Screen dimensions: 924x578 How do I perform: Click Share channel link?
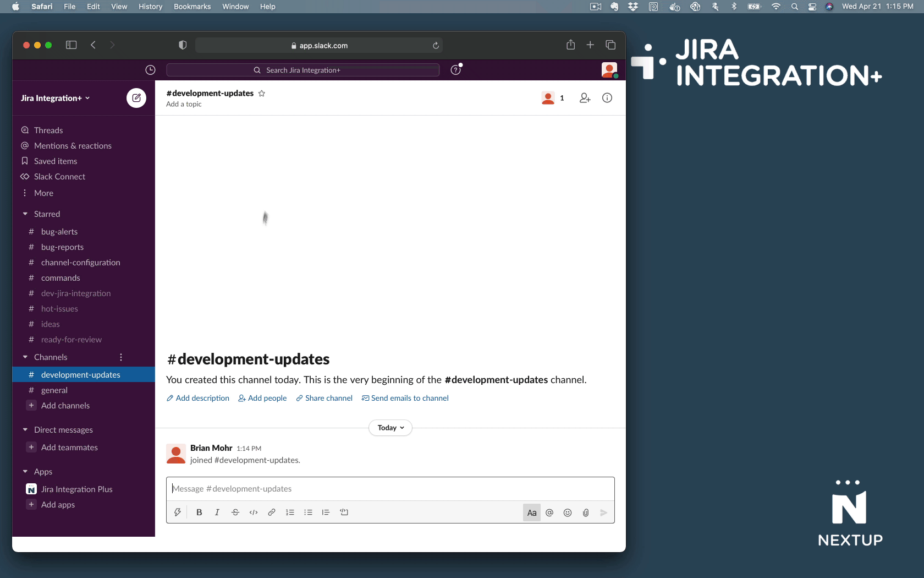point(324,398)
